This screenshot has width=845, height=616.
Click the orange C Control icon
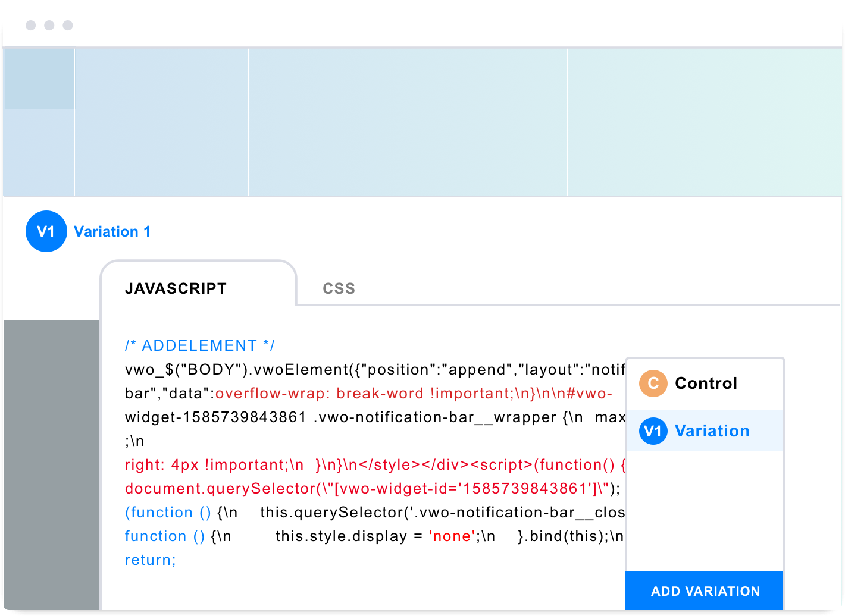click(653, 384)
